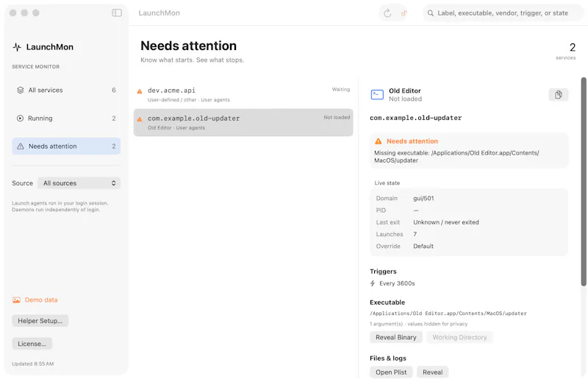
Task: Click the 1 argument(s) hidden for privacy note
Action: click(x=418, y=324)
